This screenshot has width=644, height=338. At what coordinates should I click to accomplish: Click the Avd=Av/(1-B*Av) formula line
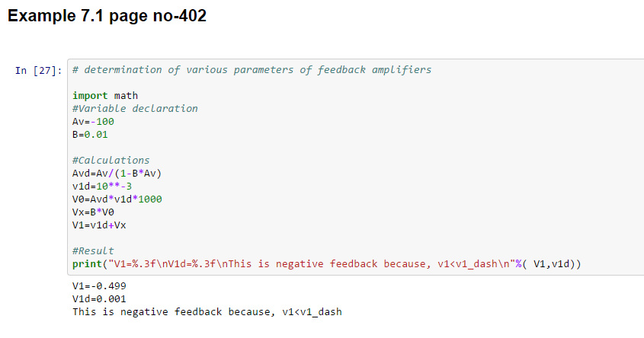coord(117,173)
